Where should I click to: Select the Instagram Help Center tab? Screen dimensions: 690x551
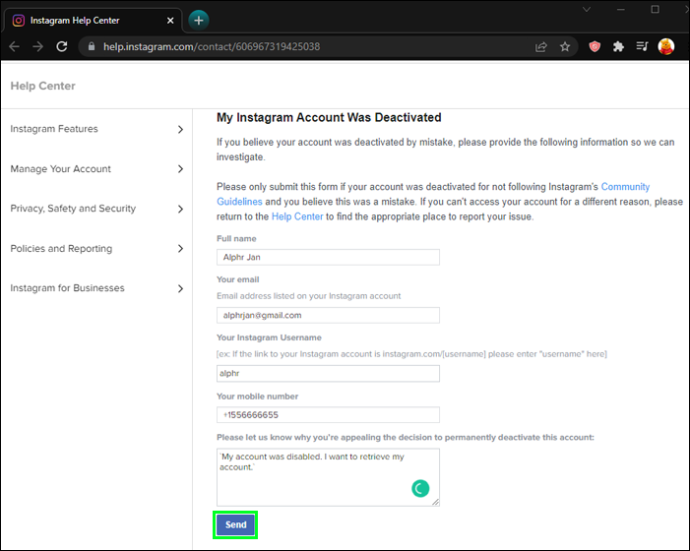click(92, 21)
